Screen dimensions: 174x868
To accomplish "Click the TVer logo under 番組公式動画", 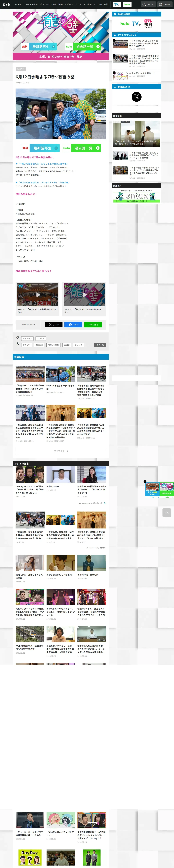I will tap(136, 24).
